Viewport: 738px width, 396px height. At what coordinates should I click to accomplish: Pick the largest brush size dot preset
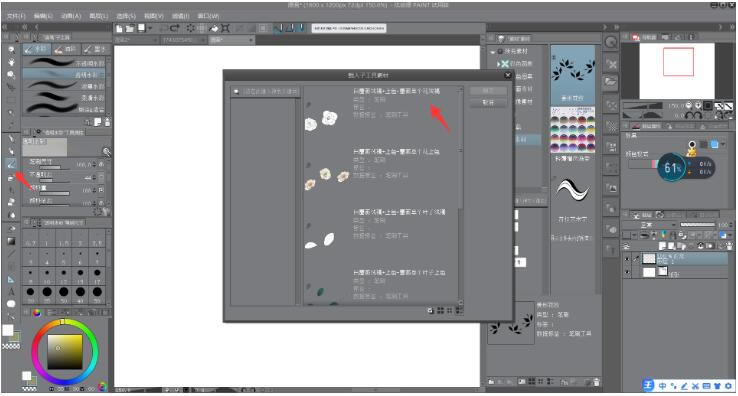tap(97, 292)
